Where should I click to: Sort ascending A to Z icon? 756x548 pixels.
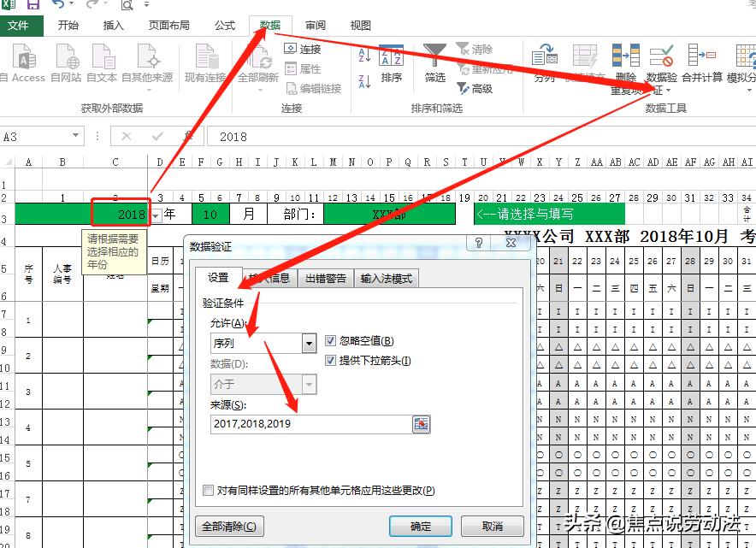[x=364, y=55]
